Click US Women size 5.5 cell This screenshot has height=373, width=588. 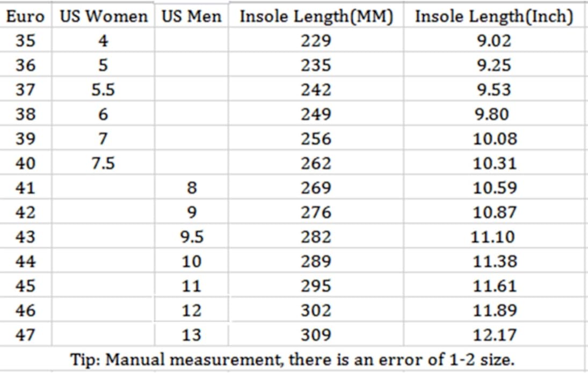click(x=103, y=90)
